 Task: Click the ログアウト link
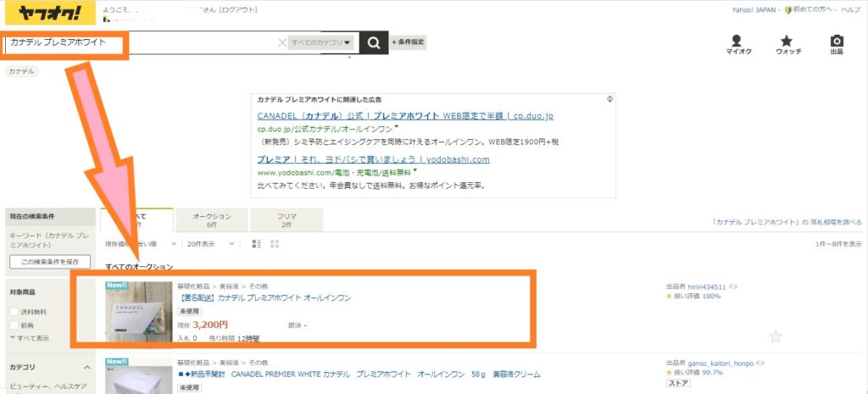(238, 10)
